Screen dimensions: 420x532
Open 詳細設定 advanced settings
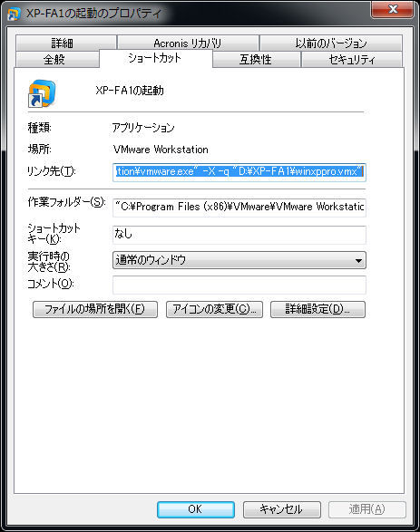[317, 309]
